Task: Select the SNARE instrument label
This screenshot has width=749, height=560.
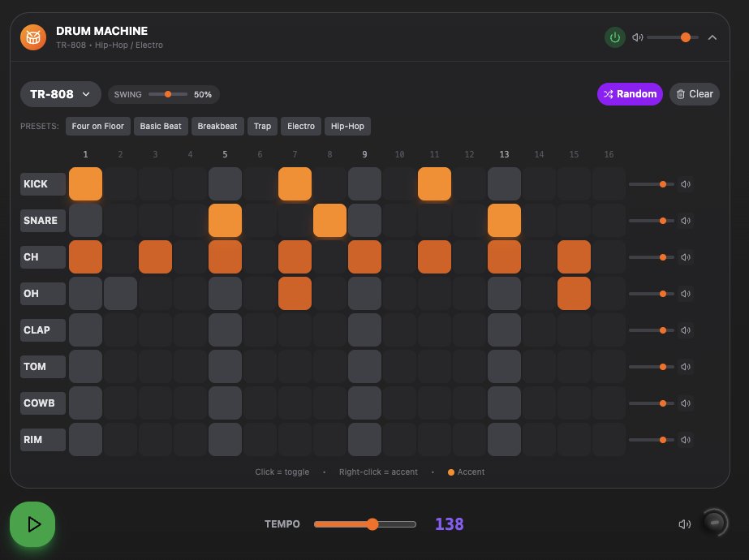Action: click(43, 221)
